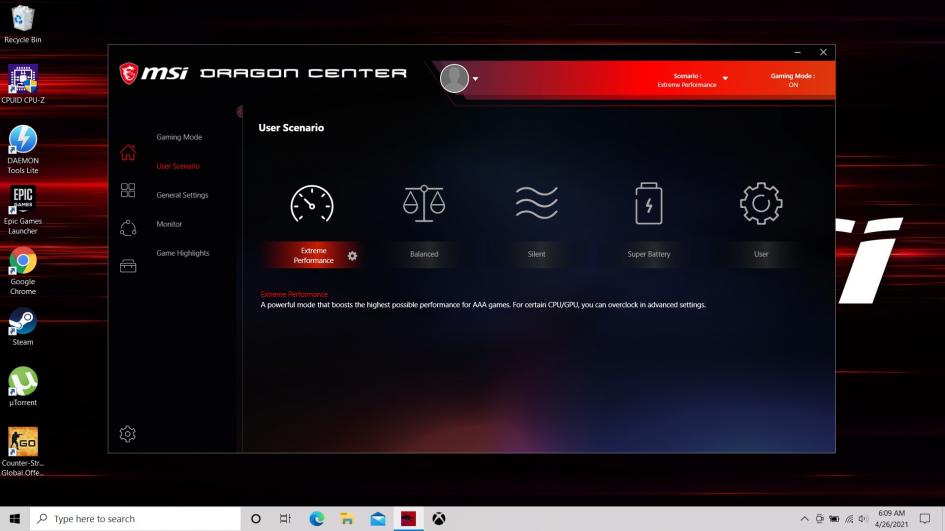Expand the Scenario dropdown arrow in header
This screenshot has height=531, width=945.
point(725,78)
